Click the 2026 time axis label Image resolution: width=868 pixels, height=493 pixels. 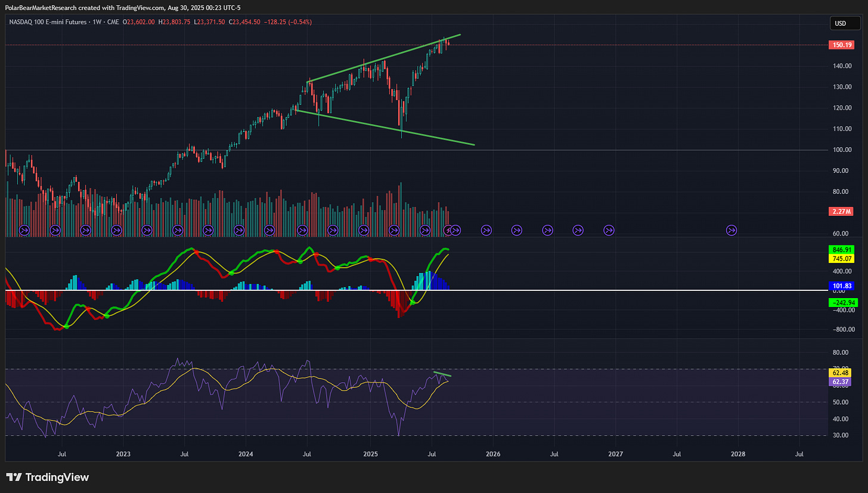point(493,454)
